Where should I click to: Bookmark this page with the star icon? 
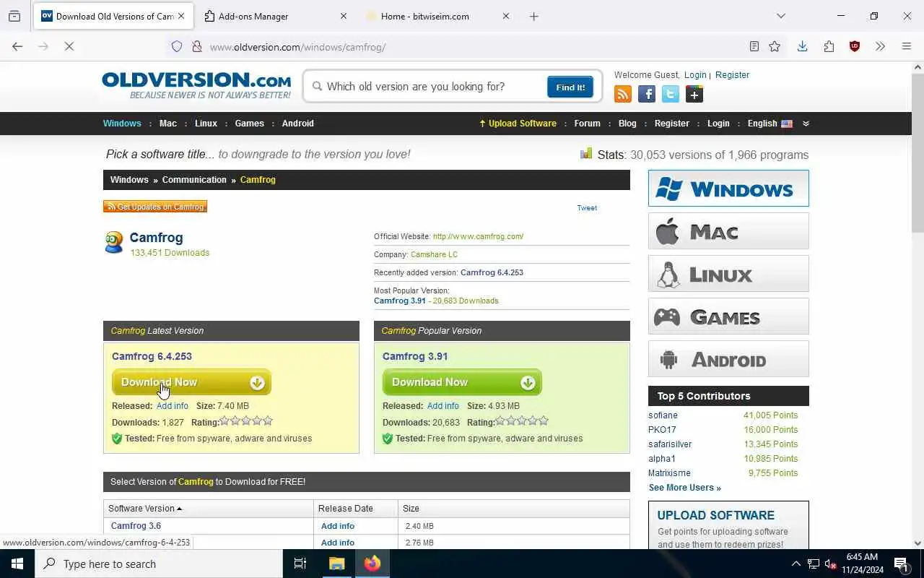point(775,46)
